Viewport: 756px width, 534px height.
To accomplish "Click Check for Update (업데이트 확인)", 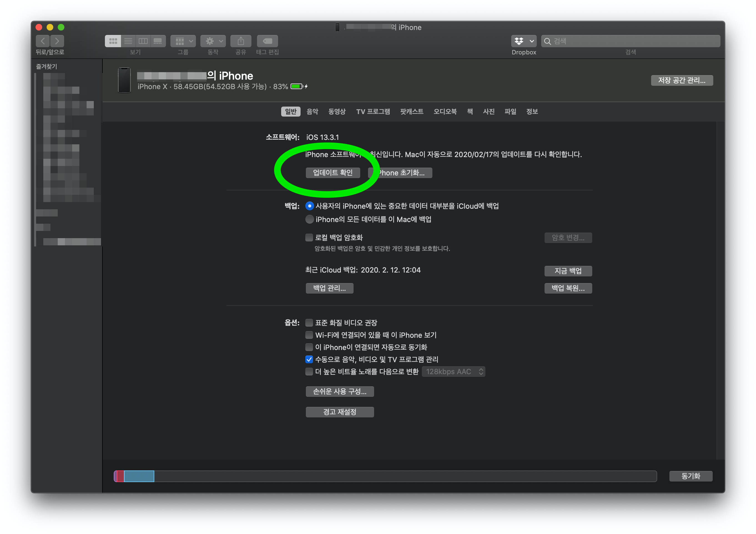I will click(333, 173).
